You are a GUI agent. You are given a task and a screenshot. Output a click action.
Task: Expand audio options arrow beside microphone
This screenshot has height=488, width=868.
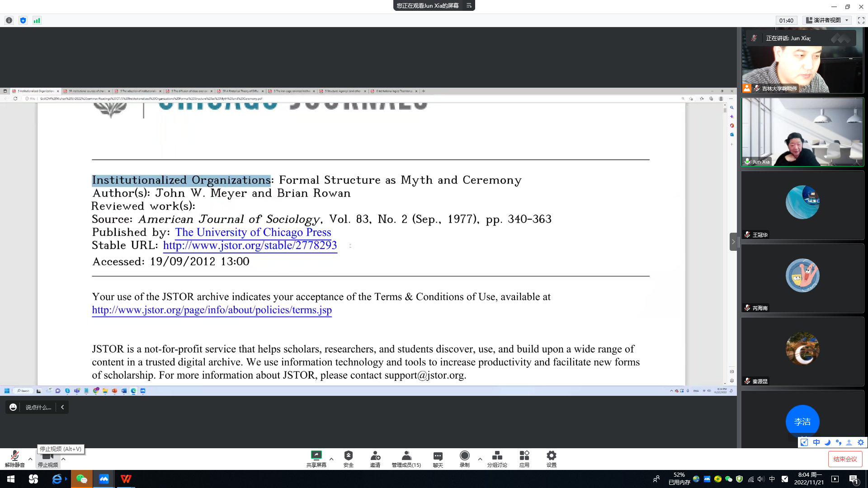(30, 459)
